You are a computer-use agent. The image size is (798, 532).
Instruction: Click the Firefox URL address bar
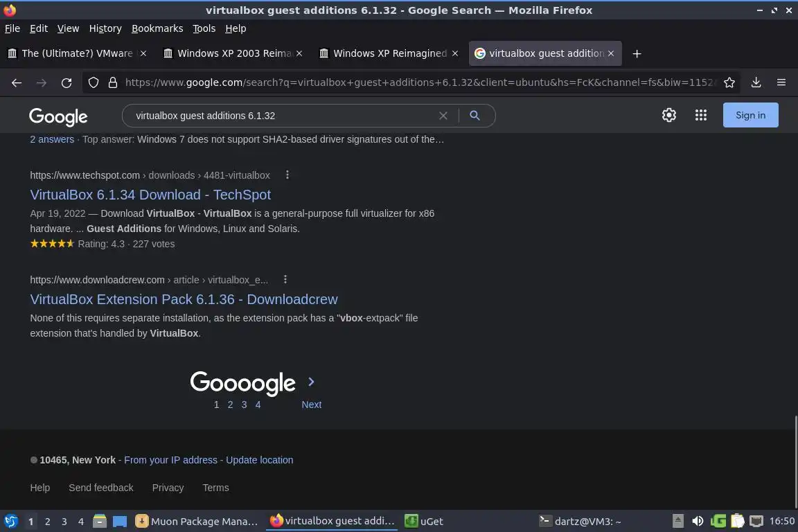[420, 82]
